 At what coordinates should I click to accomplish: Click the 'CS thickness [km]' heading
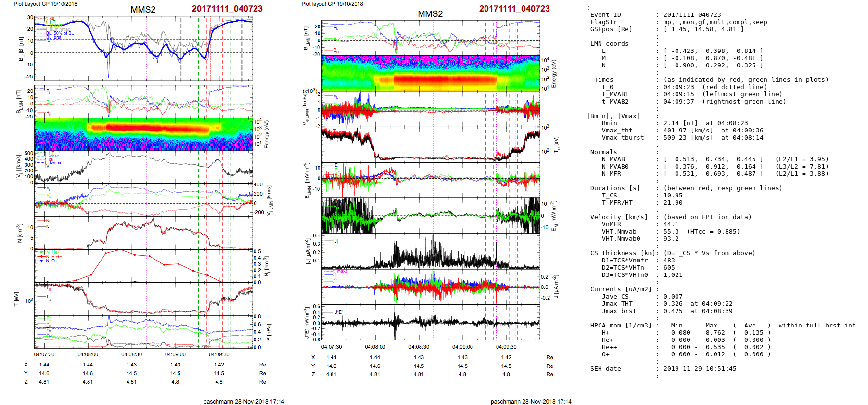(x=623, y=253)
